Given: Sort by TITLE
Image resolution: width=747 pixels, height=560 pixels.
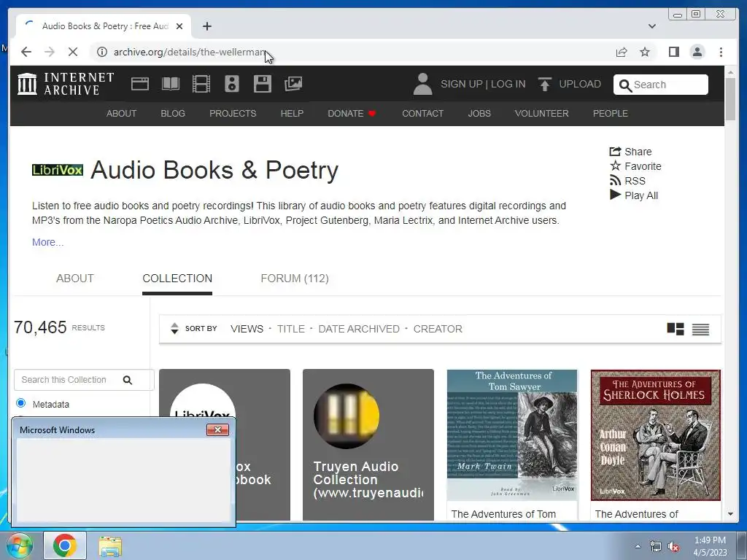Looking at the screenshot, I should pos(290,329).
